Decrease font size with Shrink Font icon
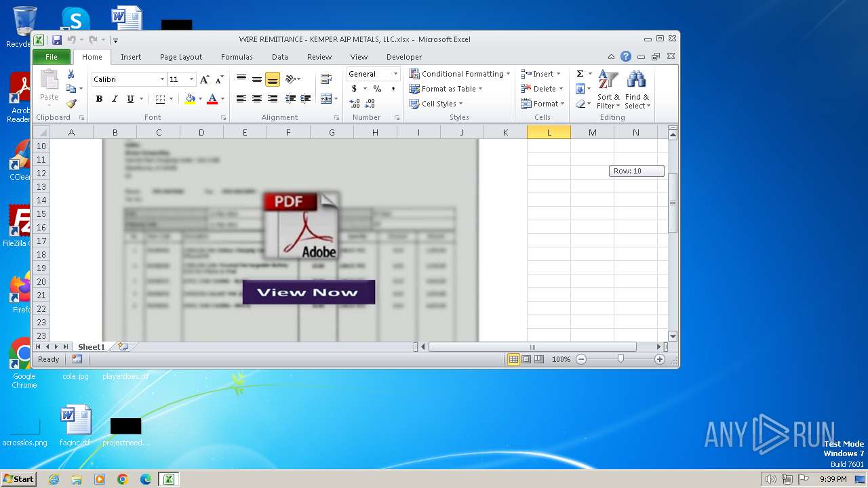The height and width of the screenshot is (488, 868). pyautogui.click(x=219, y=79)
